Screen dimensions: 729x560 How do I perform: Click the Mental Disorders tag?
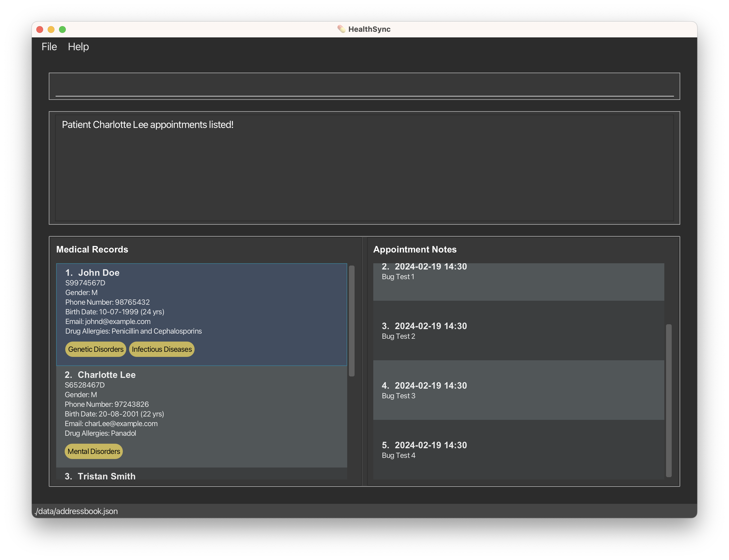[94, 451]
